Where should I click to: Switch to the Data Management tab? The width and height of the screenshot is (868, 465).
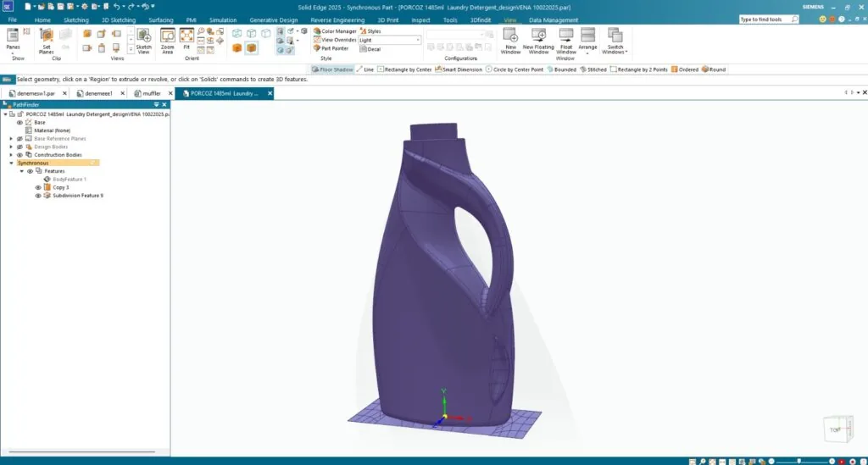tap(553, 20)
